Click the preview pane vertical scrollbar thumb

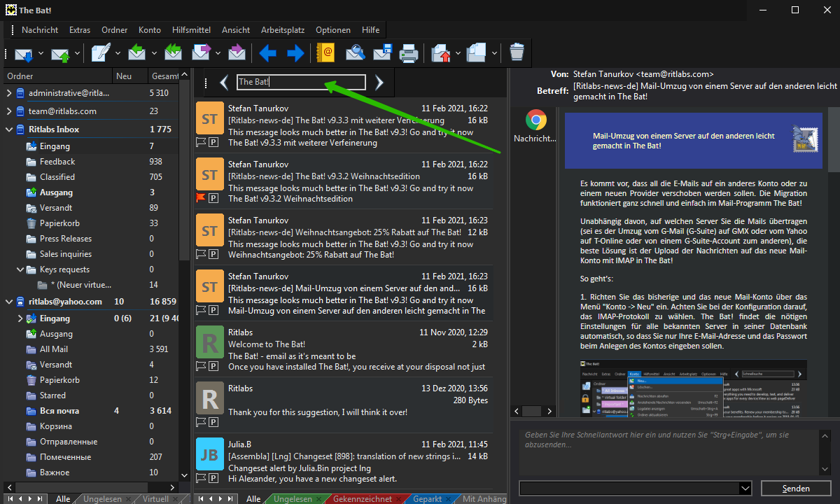point(834,139)
